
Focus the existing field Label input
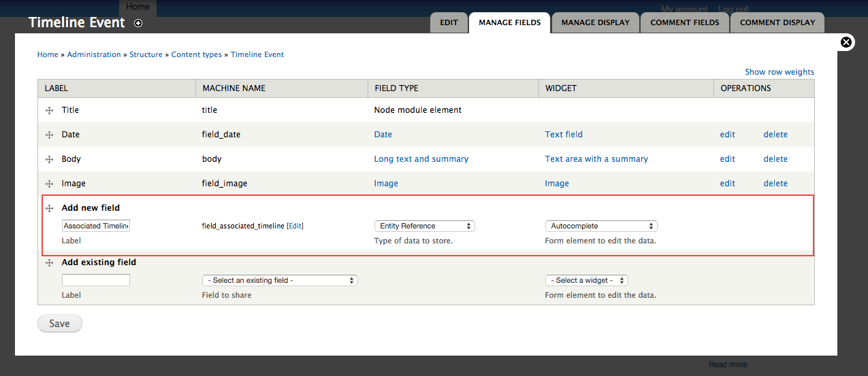[96, 280]
